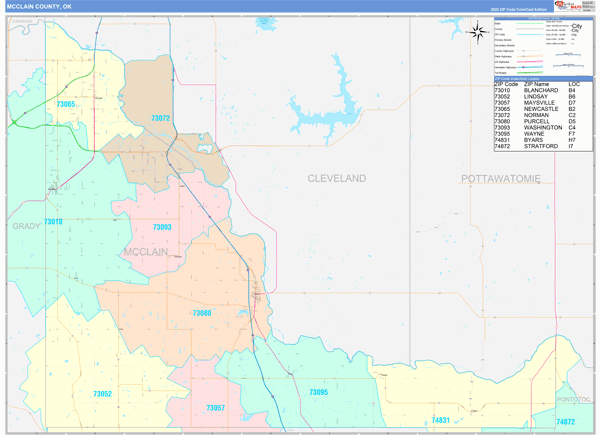Click the 73095 ZIP label on the map
The image size is (600, 435).
pos(318,393)
